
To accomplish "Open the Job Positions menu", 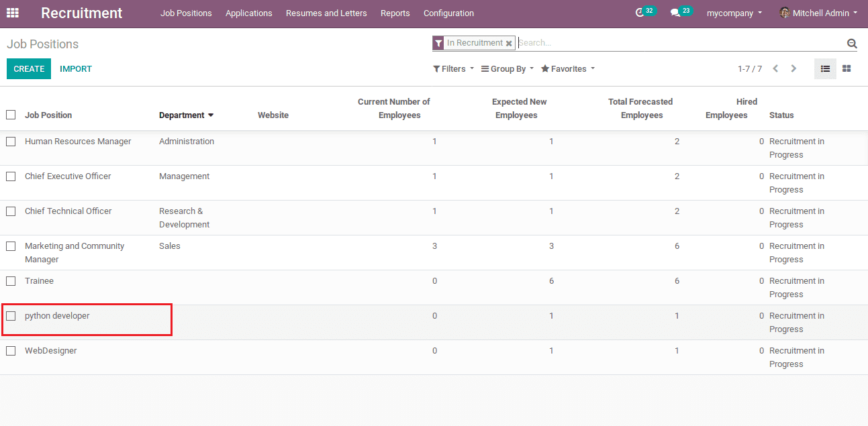I will tap(186, 13).
